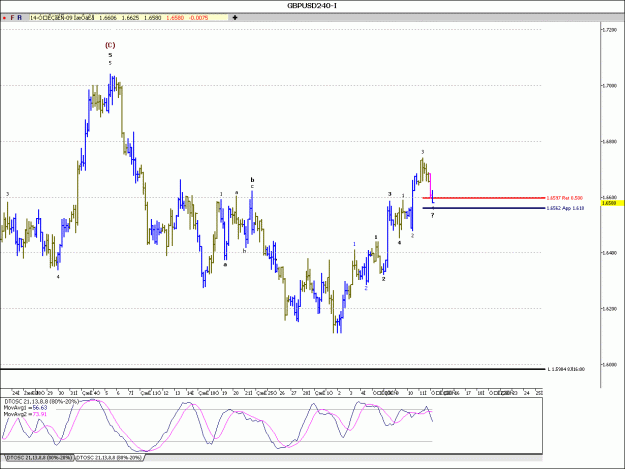Viewport: 625px width, 469px height.
Task: Click the red dot icon in top bar
Action: coord(4,18)
